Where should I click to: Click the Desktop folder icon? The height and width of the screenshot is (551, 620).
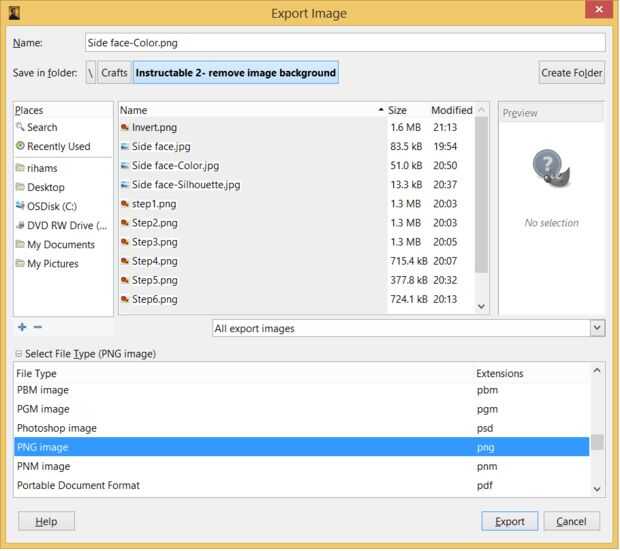point(20,187)
